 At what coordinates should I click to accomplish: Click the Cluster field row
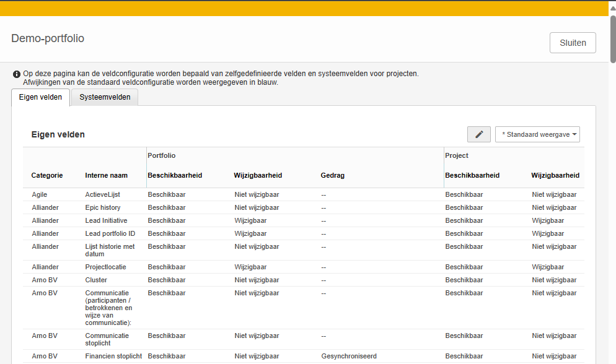pos(96,280)
